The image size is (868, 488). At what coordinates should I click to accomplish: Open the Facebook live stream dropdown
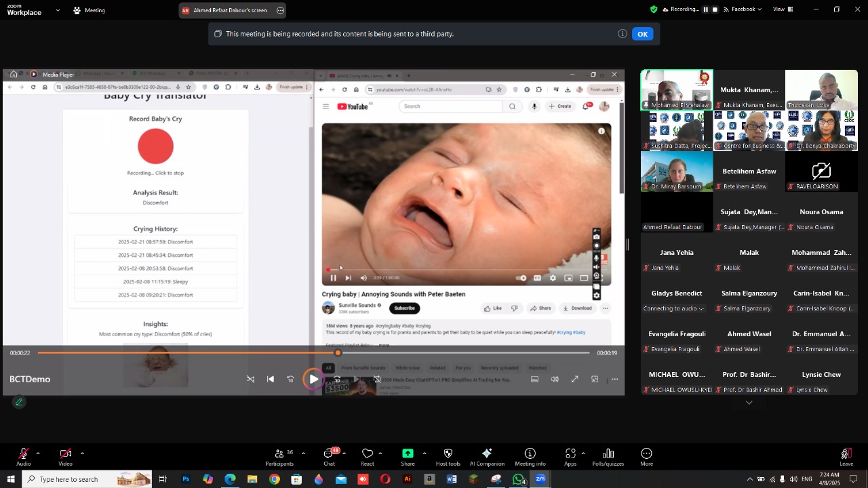[x=746, y=9]
